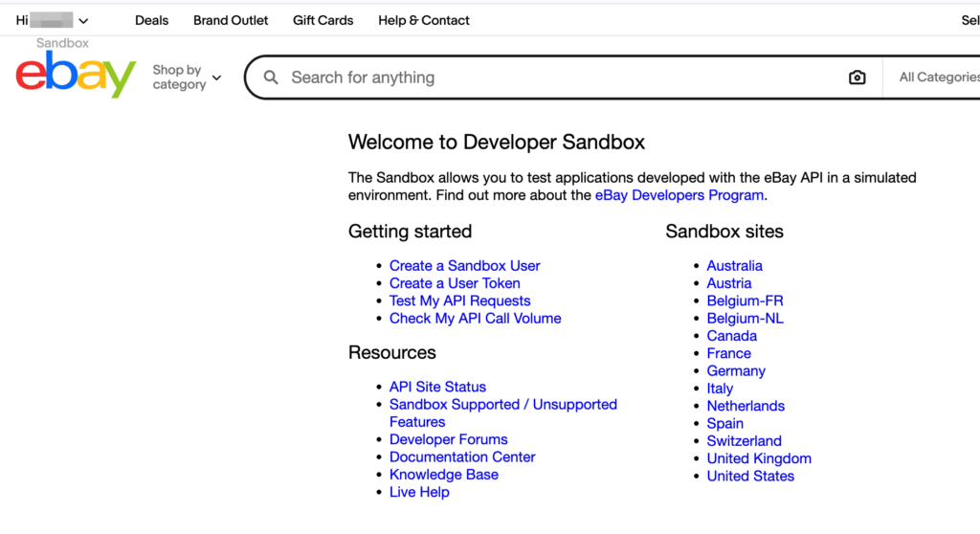Go to Gift Cards

pyautogui.click(x=323, y=21)
